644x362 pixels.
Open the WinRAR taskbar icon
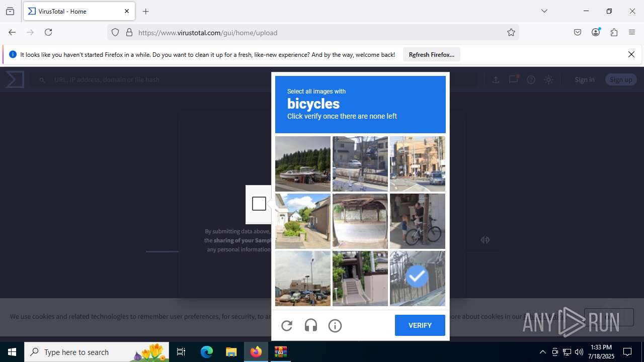click(x=280, y=352)
